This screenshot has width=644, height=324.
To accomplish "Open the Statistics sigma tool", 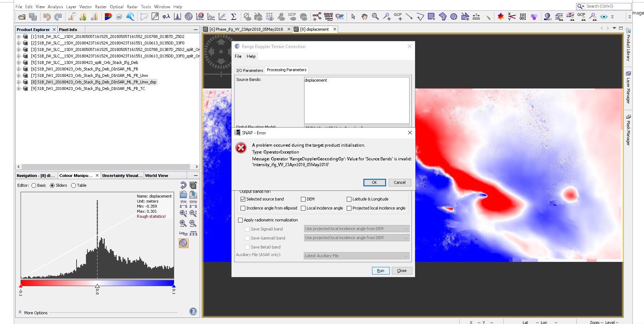I will 234,17.
